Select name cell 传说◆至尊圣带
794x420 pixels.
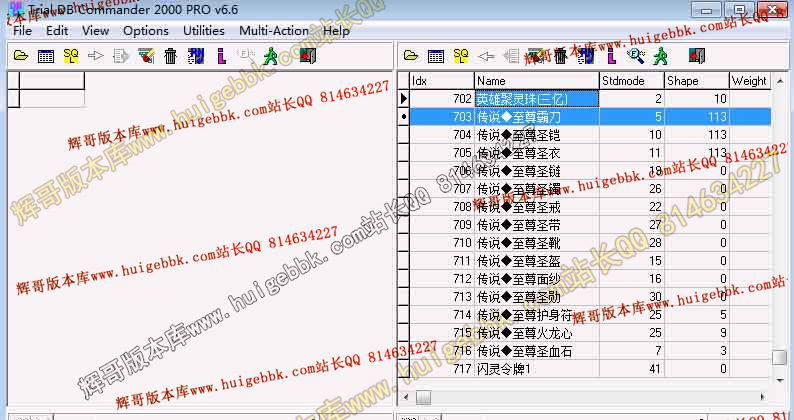coord(537,225)
